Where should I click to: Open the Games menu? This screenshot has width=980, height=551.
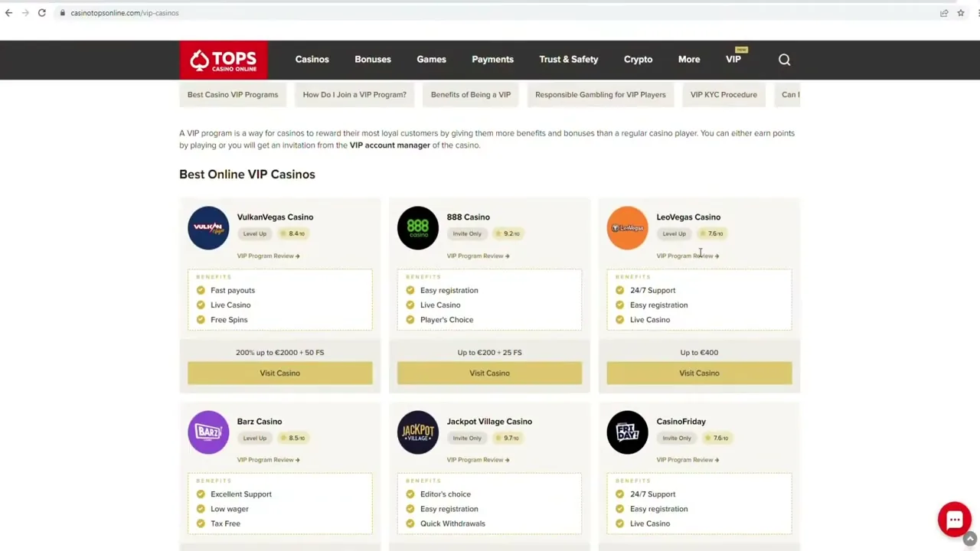pyautogui.click(x=431, y=60)
